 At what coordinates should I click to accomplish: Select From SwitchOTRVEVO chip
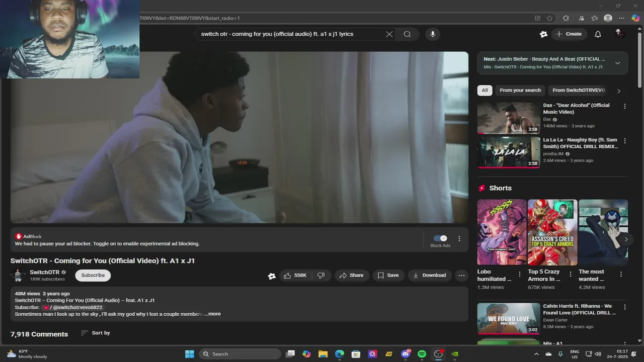pos(579,90)
